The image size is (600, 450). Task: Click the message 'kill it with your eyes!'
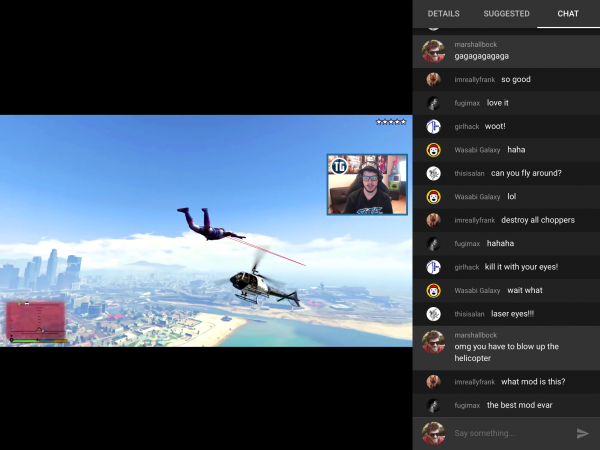pyautogui.click(x=521, y=267)
